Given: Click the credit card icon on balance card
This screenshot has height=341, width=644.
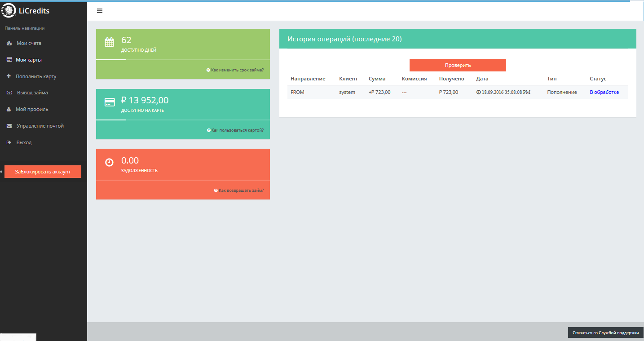Looking at the screenshot, I should [110, 102].
